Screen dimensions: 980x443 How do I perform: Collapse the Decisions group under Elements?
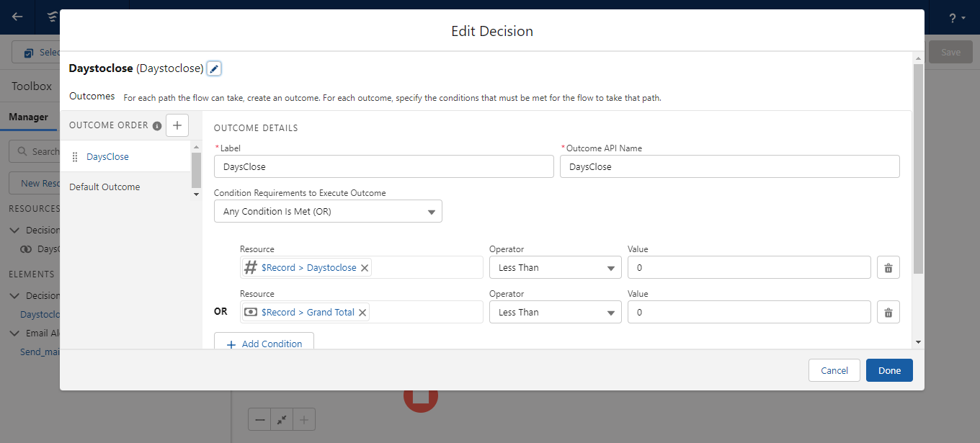point(14,295)
